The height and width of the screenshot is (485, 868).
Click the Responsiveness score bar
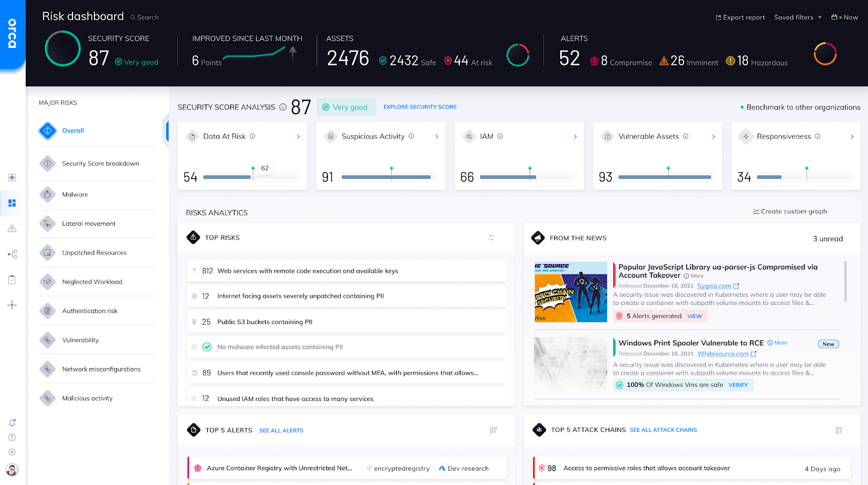[804, 177]
